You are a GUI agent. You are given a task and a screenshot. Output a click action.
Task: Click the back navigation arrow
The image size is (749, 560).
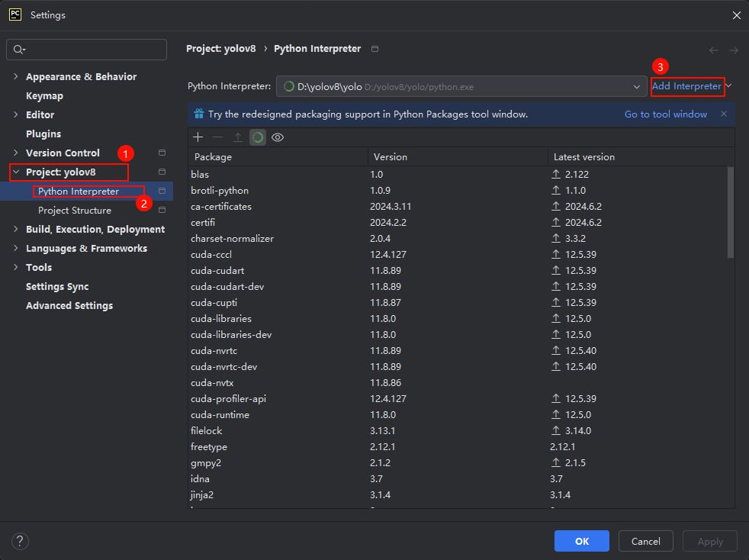pyautogui.click(x=714, y=50)
